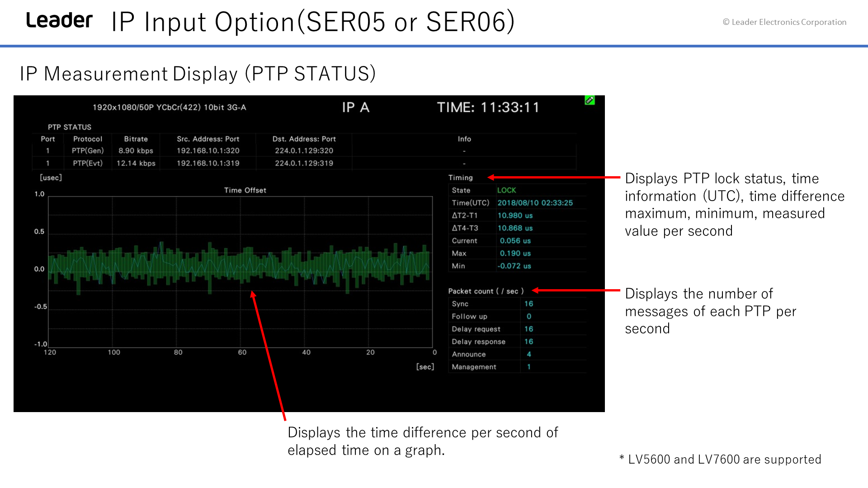The width and height of the screenshot is (868, 488).
Task: Click the IP Input Option slide title
Action: (313, 21)
